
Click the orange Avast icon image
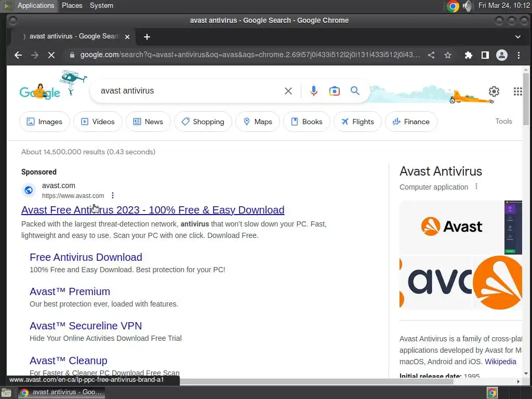click(x=497, y=282)
